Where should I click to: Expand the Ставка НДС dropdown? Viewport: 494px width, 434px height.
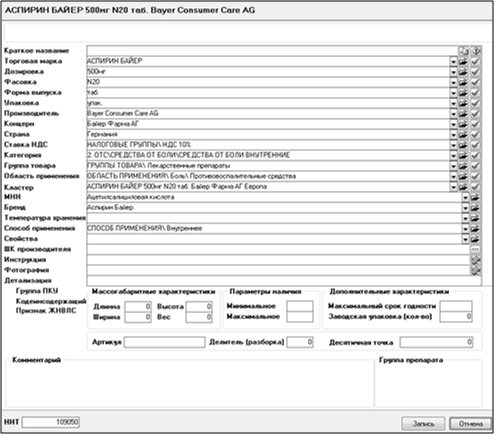[x=453, y=145]
